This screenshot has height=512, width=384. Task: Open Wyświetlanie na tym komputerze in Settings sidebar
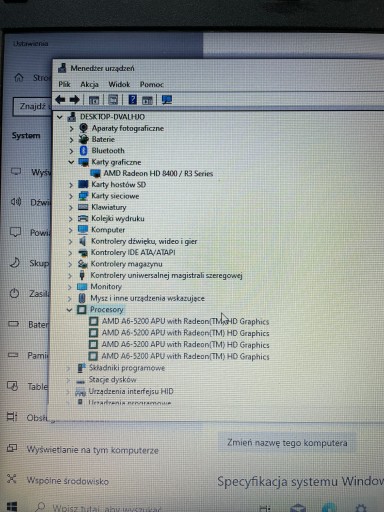click(x=93, y=450)
